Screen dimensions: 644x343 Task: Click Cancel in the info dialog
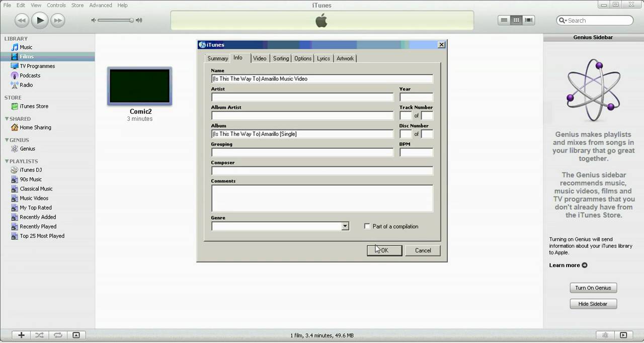[423, 250]
